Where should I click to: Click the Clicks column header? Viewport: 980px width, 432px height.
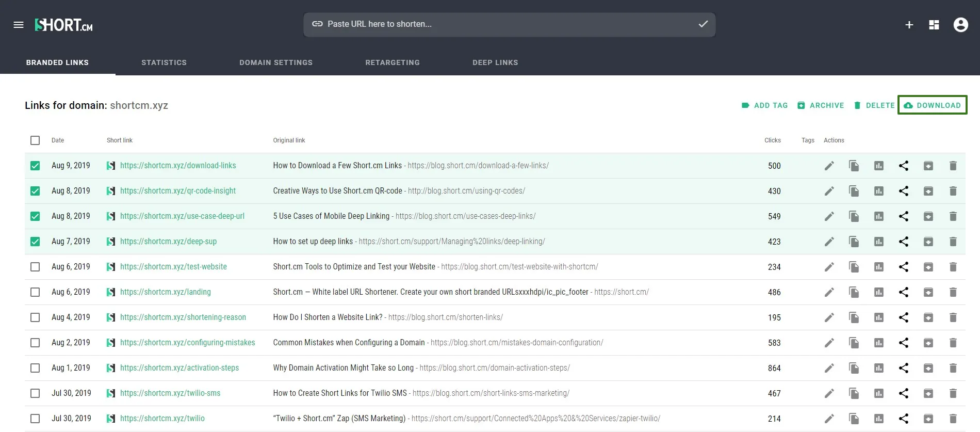coord(772,140)
